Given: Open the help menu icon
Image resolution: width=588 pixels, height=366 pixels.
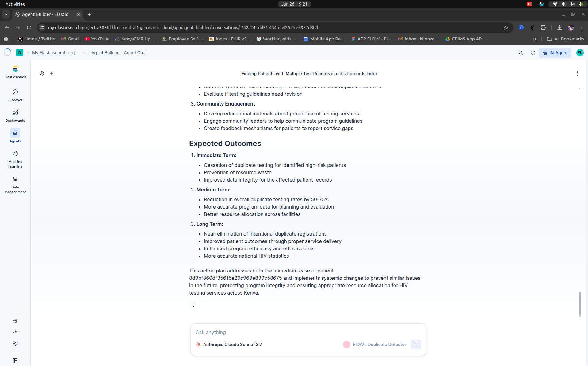Looking at the screenshot, I should pyautogui.click(x=533, y=53).
